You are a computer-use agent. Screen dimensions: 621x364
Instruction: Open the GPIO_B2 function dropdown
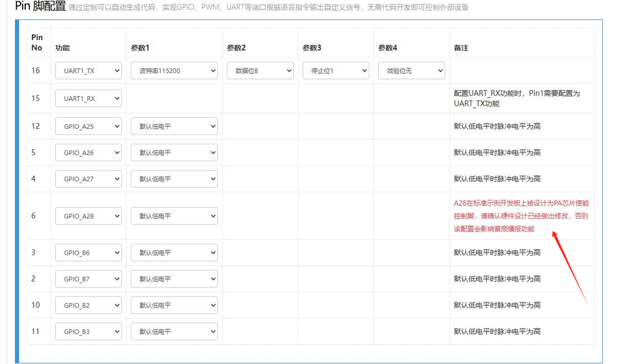click(89, 305)
